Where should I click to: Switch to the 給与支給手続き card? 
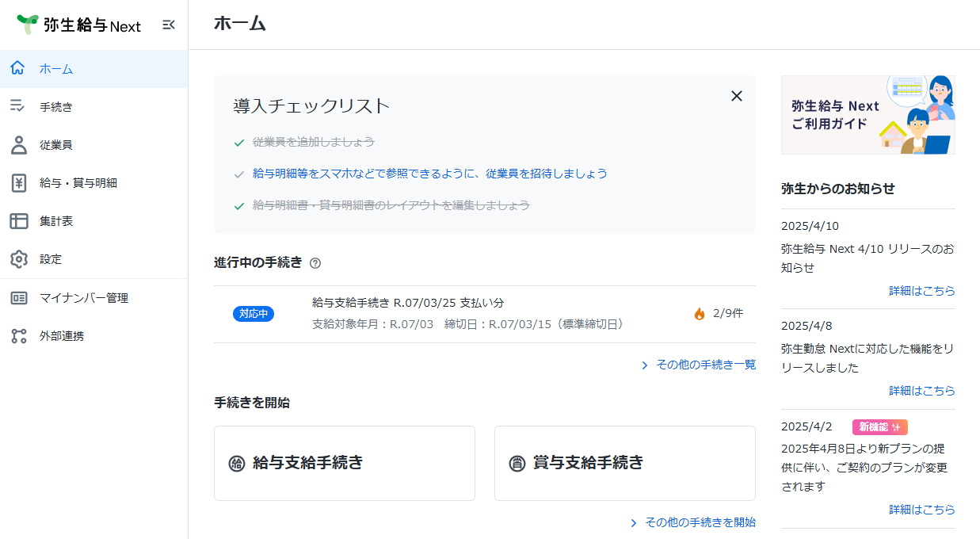pos(344,463)
